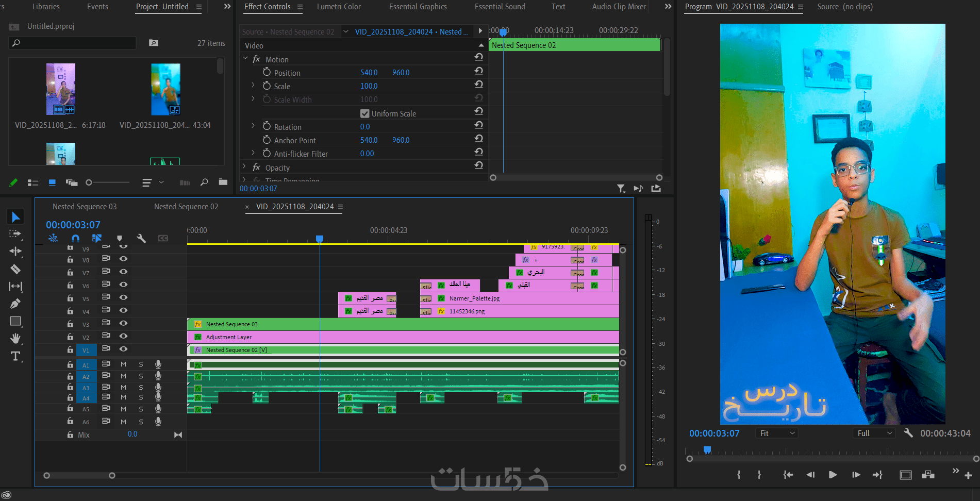This screenshot has height=501, width=980.
Task: Toggle lock on track V6
Action: coord(70,285)
